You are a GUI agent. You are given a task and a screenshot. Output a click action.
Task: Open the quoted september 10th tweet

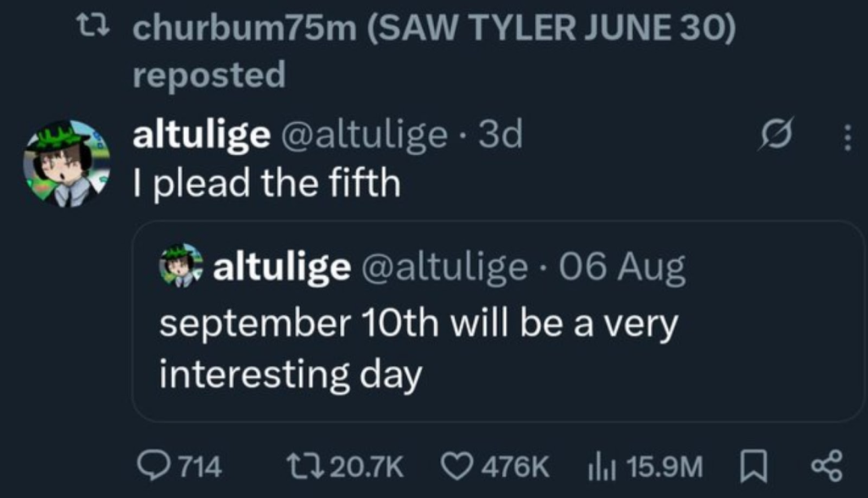(x=497, y=321)
